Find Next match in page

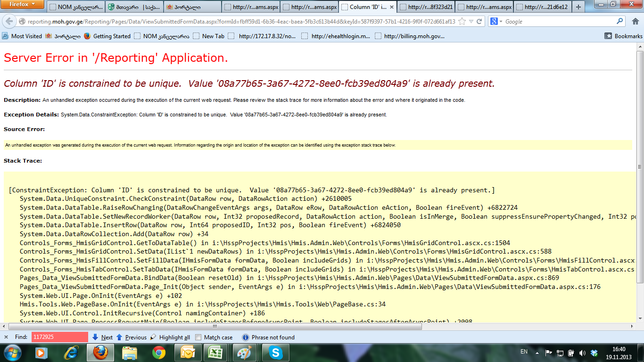click(x=103, y=337)
